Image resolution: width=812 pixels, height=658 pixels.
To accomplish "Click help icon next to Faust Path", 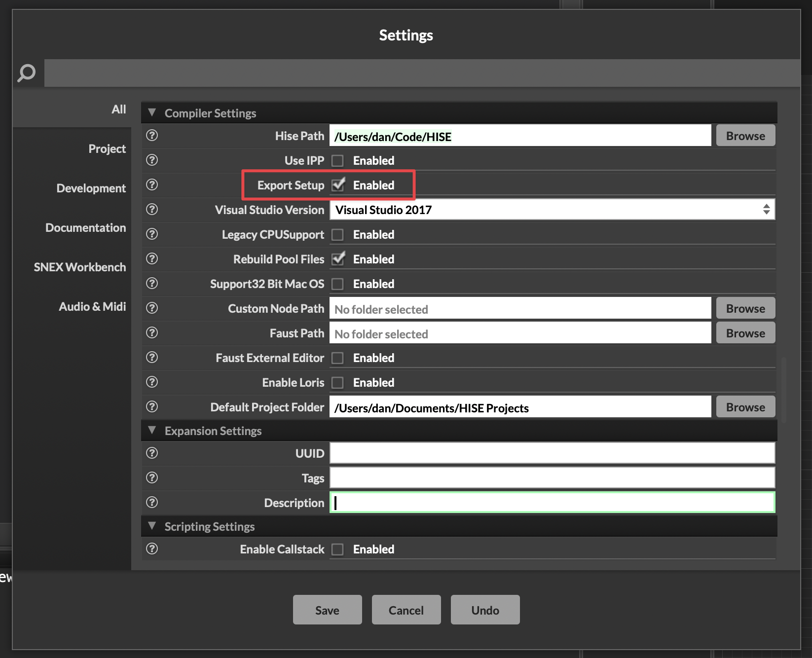I will 152,332.
